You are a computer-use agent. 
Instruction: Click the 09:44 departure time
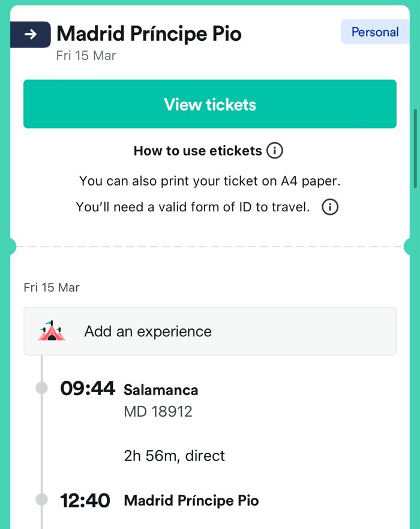pyautogui.click(x=88, y=389)
